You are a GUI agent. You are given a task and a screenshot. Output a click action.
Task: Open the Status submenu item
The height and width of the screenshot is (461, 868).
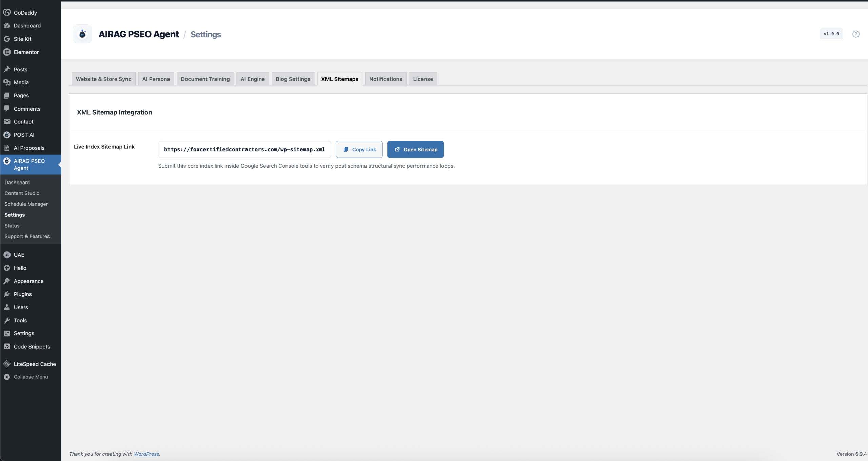click(12, 226)
